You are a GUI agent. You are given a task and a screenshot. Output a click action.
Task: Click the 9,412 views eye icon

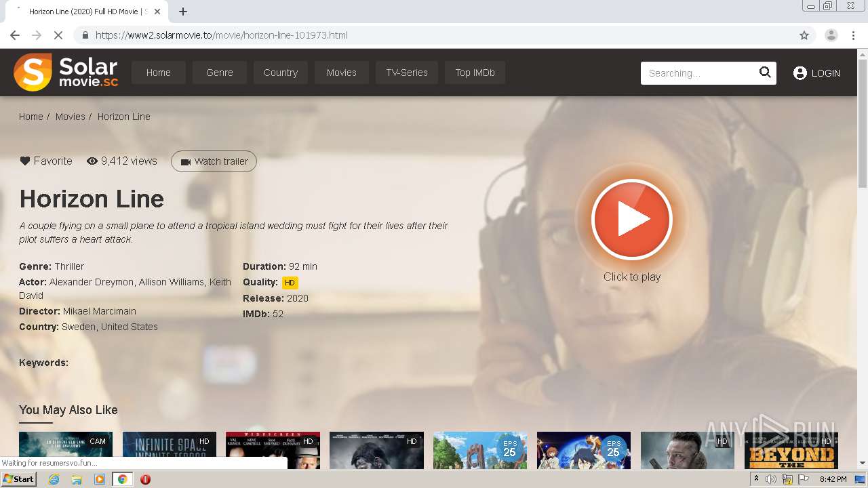[92, 161]
